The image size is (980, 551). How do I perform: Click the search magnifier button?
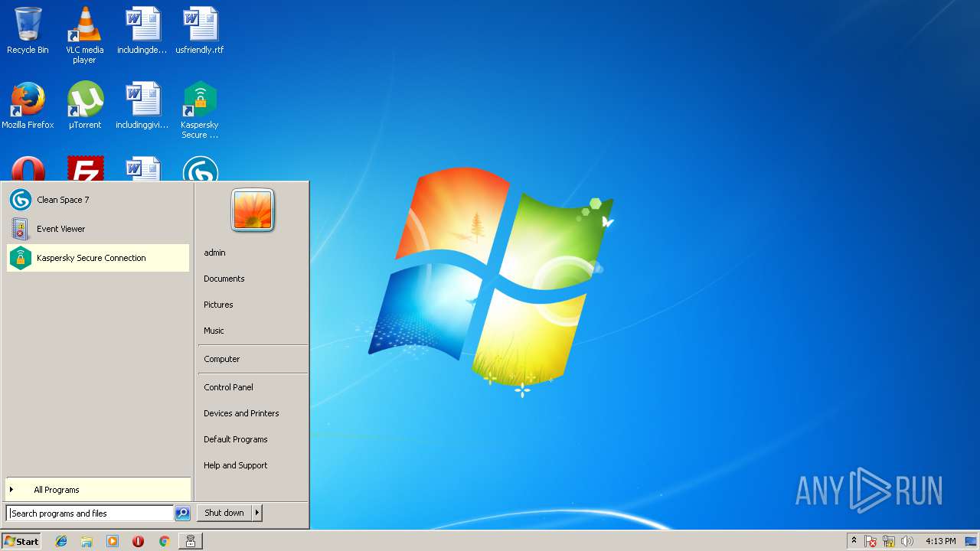[182, 514]
